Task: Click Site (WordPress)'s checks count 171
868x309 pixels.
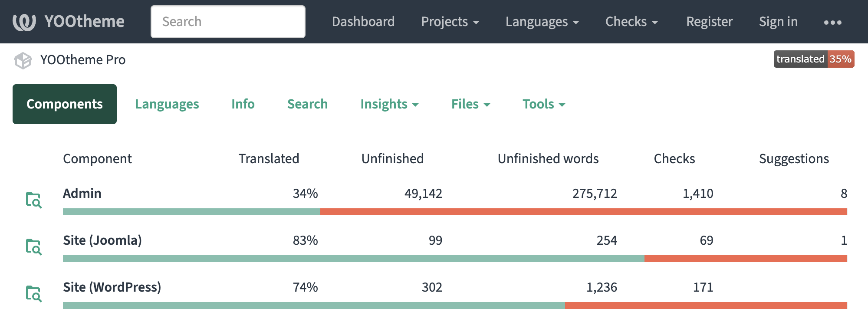Action: pyautogui.click(x=703, y=287)
